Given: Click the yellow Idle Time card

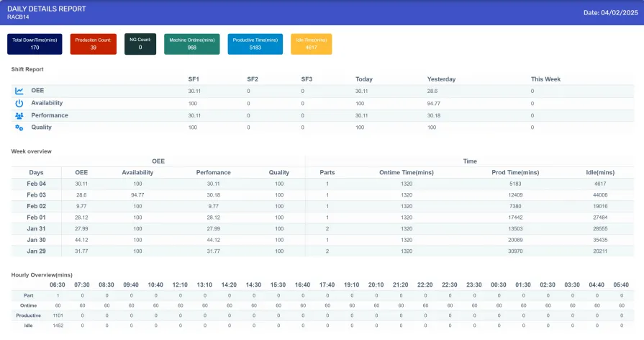Looking at the screenshot, I should 311,44.
